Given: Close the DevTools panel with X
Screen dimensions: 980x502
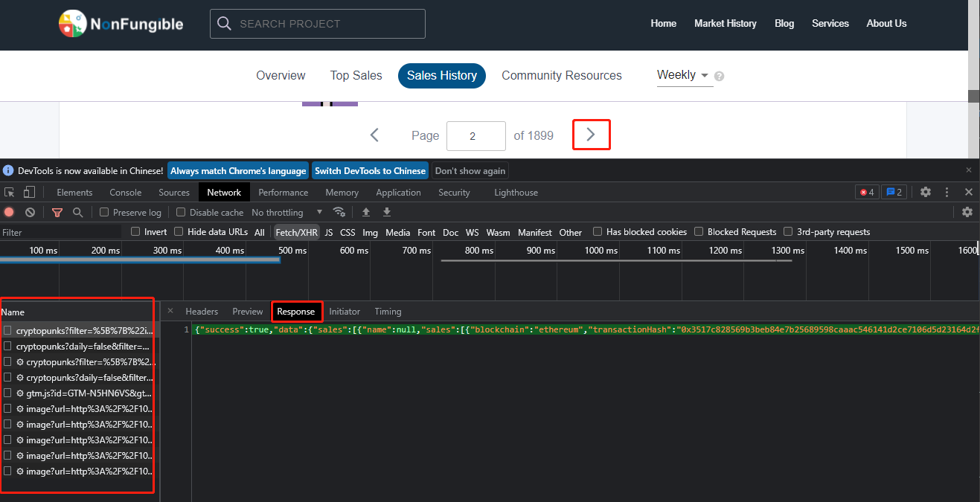Looking at the screenshot, I should pyautogui.click(x=969, y=192).
